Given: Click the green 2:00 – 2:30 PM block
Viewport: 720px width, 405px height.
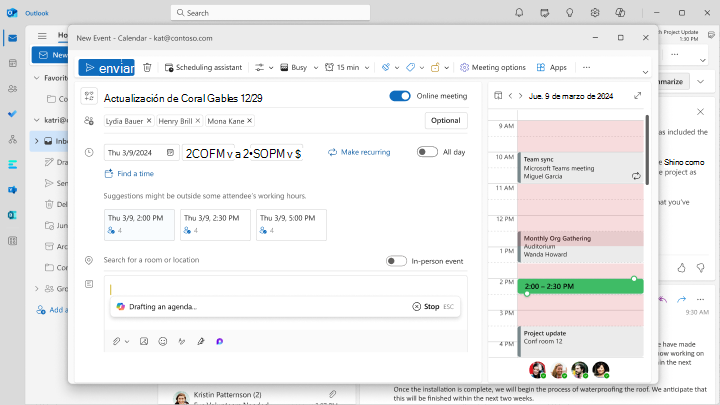Looking at the screenshot, I should tap(580, 286).
